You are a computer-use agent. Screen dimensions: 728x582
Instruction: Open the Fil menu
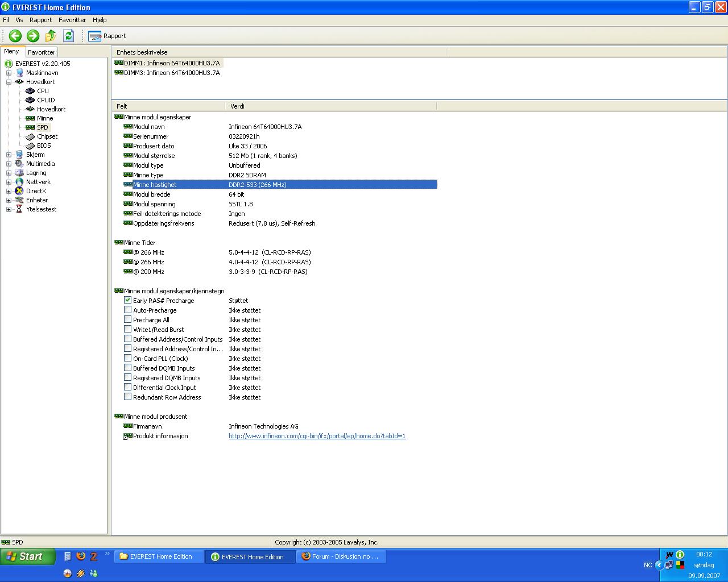tap(6, 20)
